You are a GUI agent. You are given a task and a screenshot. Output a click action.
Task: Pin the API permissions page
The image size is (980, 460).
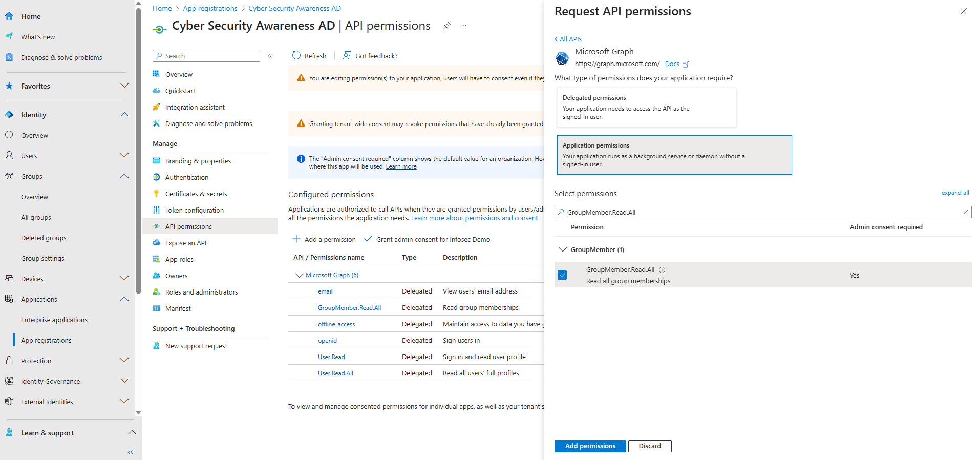point(446,26)
